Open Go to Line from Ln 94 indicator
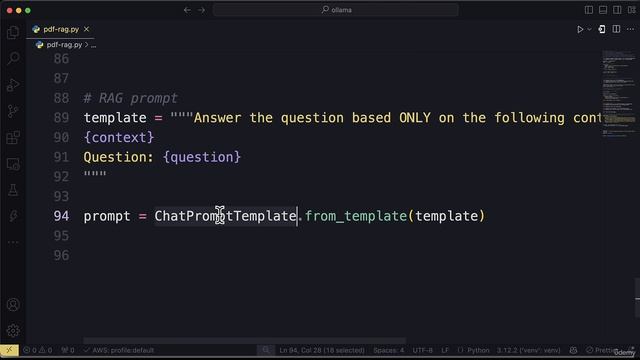The image size is (640, 360). click(322, 350)
